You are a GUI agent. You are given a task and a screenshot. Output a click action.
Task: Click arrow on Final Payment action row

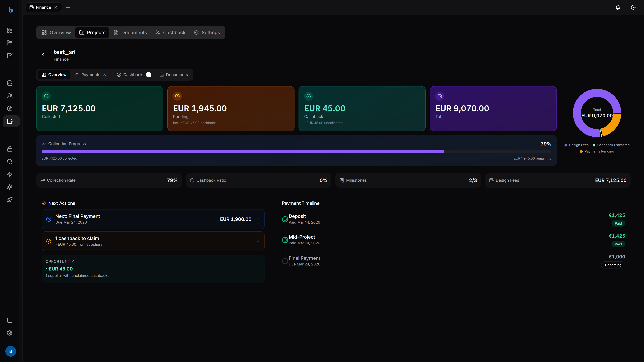(258, 219)
